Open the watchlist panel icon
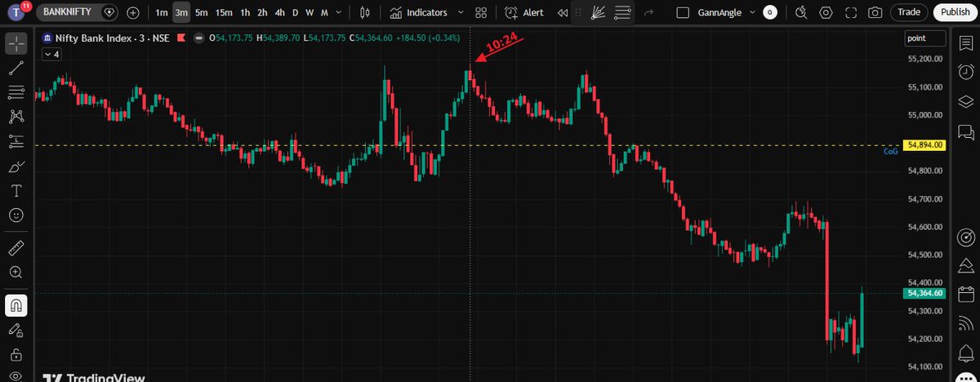The image size is (980, 382). tap(965, 43)
